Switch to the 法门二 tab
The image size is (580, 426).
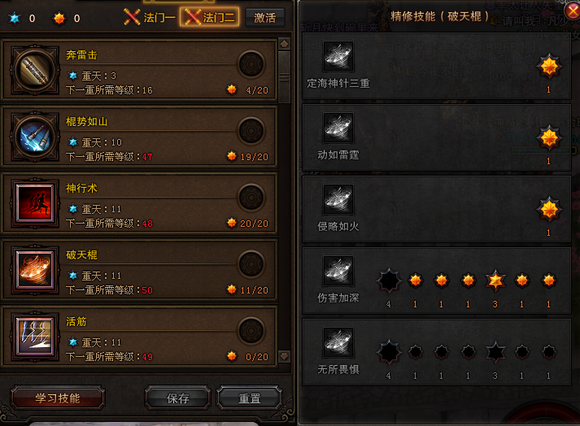(x=210, y=17)
